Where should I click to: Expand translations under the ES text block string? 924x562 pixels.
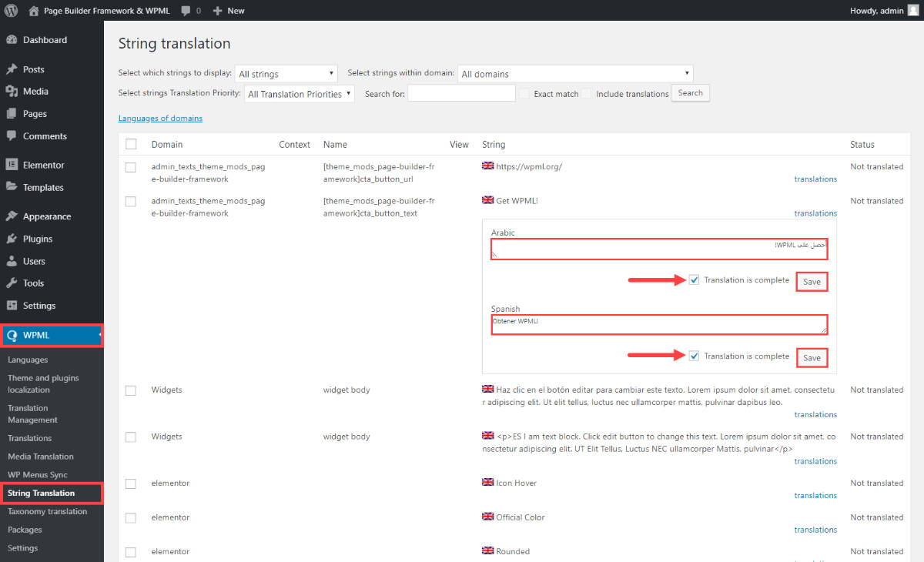(815, 461)
